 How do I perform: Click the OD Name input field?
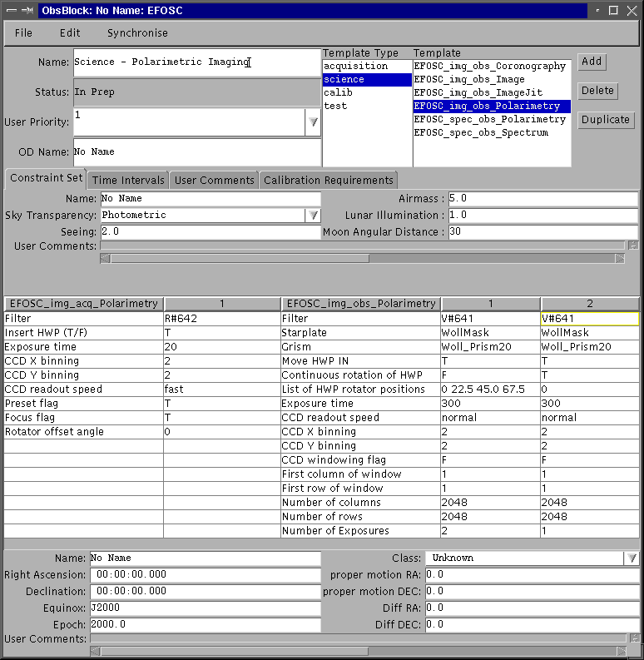click(x=196, y=152)
